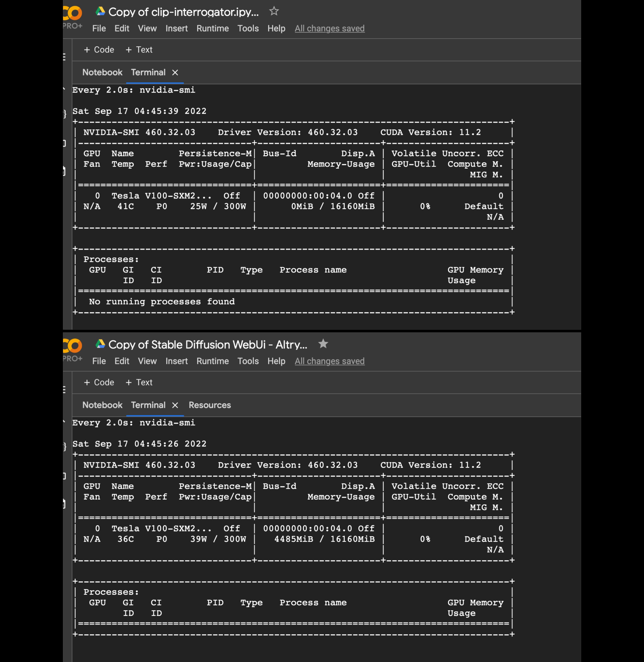The height and width of the screenshot is (662, 644).
Task: Close Terminal tab in Stable Diffusion window
Action: [175, 405]
